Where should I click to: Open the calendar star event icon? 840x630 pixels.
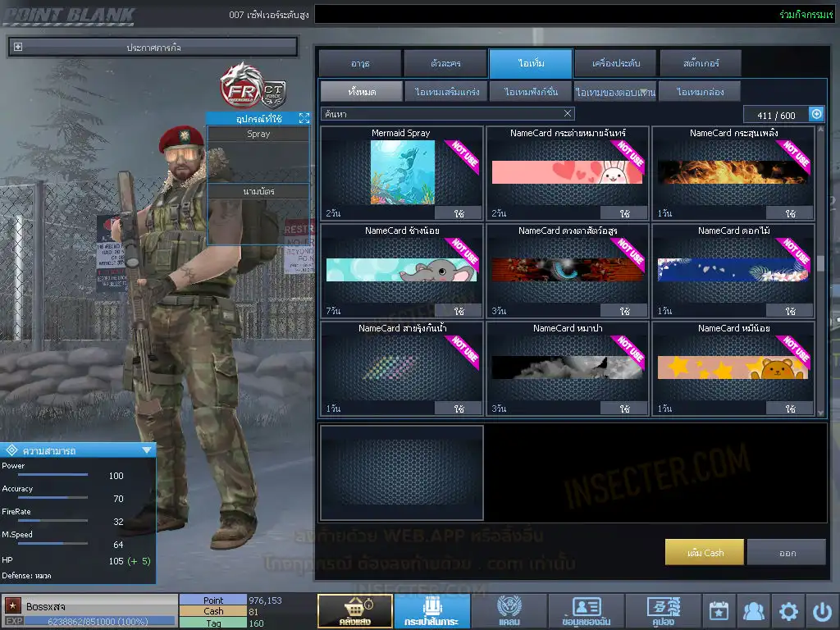pos(719,611)
